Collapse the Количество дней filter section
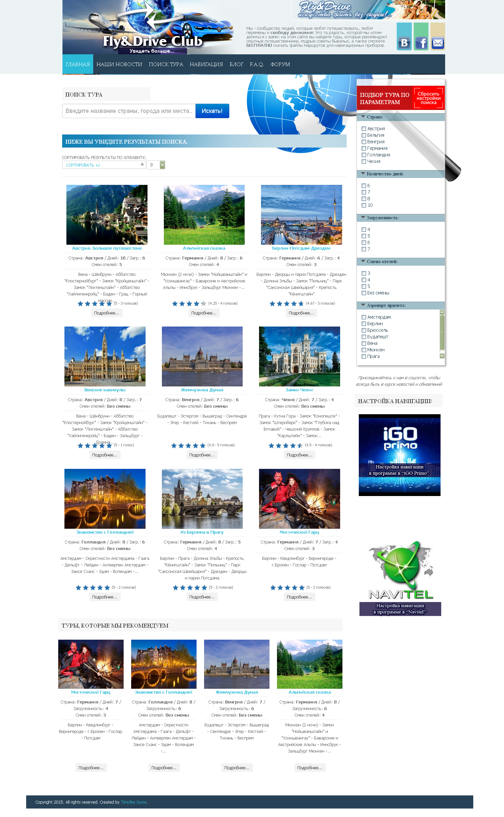The height and width of the screenshot is (817, 504). [x=401, y=174]
